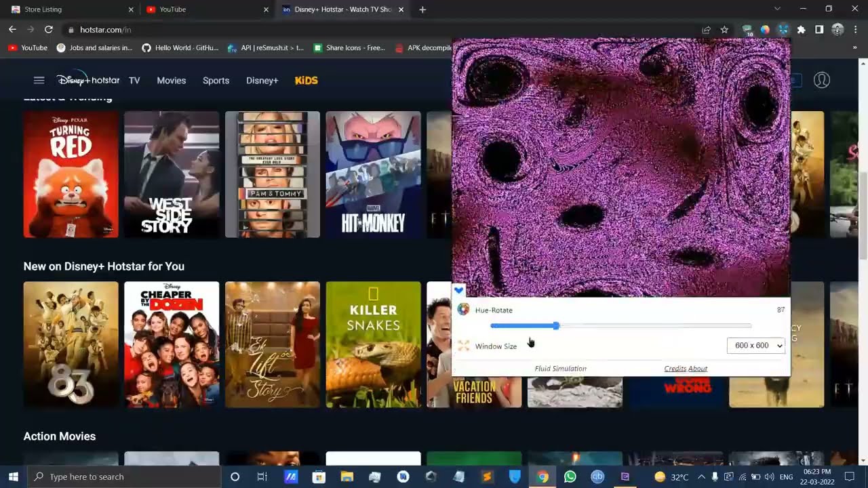Toggle the Chrome side panel icon
The image size is (868, 488).
pyautogui.click(x=819, y=30)
